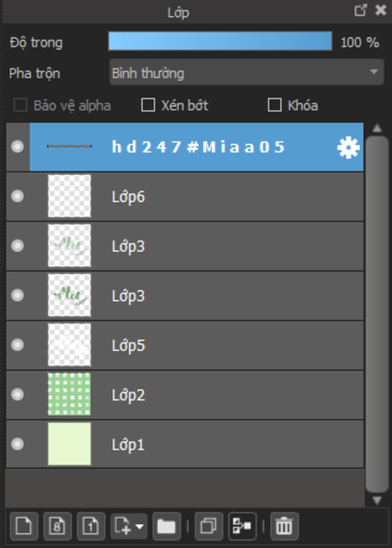Undock the Lớp panel
Image resolution: width=392 pixels, height=548 pixels.
[361, 10]
